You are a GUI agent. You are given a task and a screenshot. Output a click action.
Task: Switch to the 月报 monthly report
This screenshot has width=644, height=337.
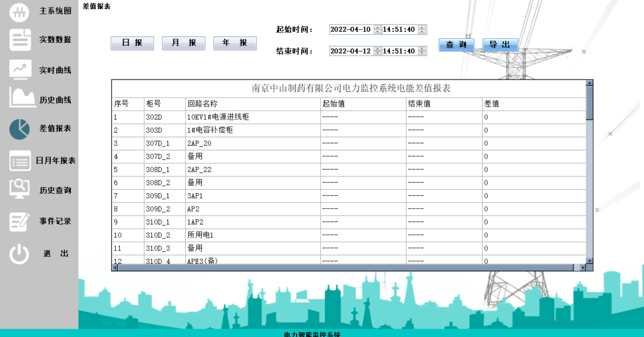pyautogui.click(x=183, y=43)
